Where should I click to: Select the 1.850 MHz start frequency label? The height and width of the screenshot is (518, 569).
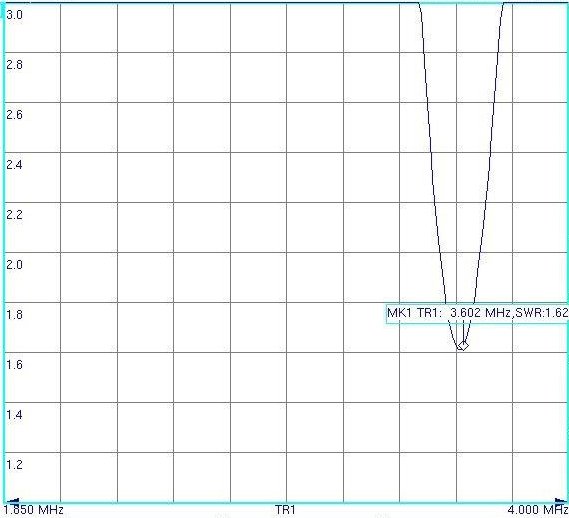(x=34, y=510)
